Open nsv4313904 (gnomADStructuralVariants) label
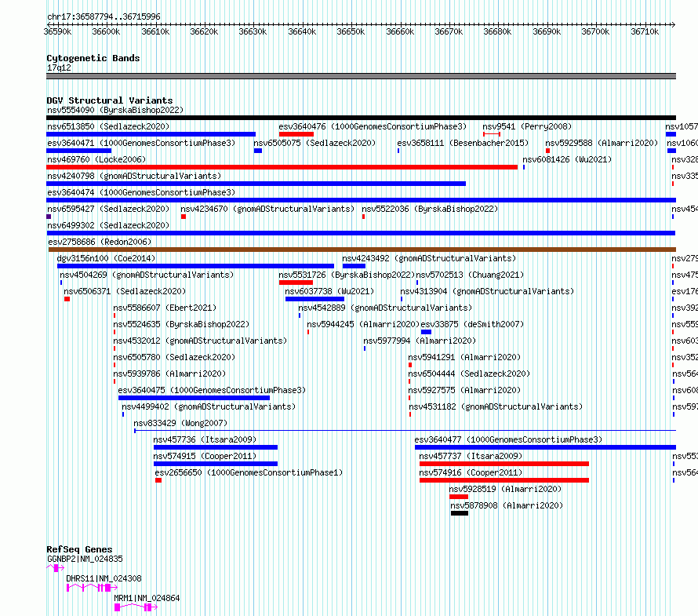This screenshot has width=698, height=616. click(487, 291)
